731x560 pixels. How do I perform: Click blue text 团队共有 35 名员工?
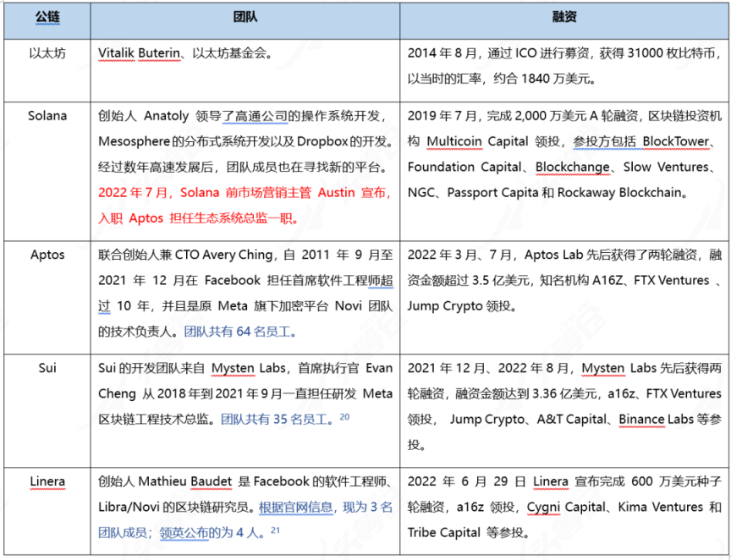275,420
